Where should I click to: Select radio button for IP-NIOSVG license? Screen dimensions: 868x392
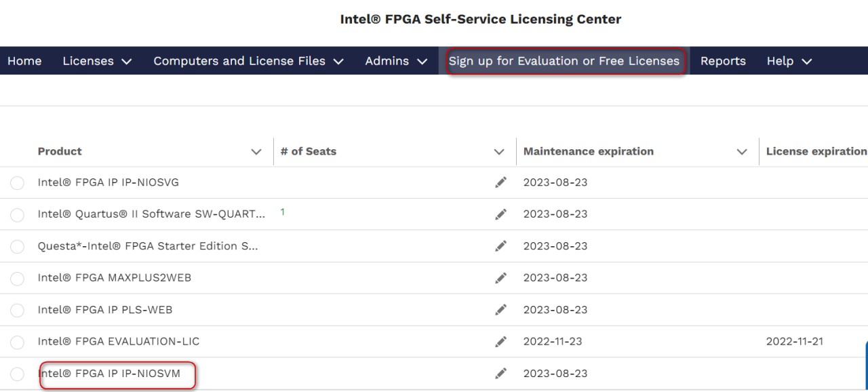[18, 183]
